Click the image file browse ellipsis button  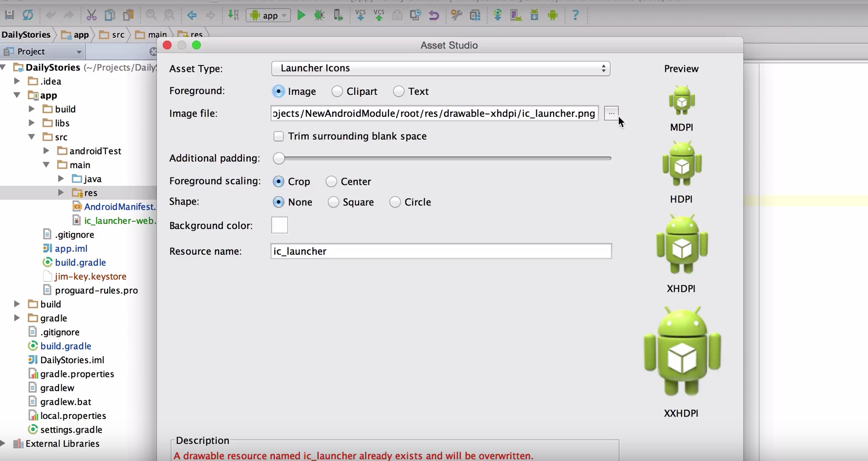[611, 113]
